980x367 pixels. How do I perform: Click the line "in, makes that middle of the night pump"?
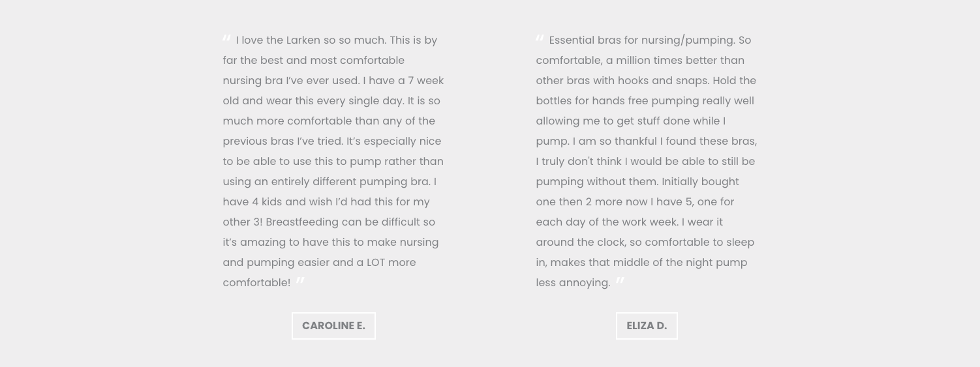pos(641,263)
